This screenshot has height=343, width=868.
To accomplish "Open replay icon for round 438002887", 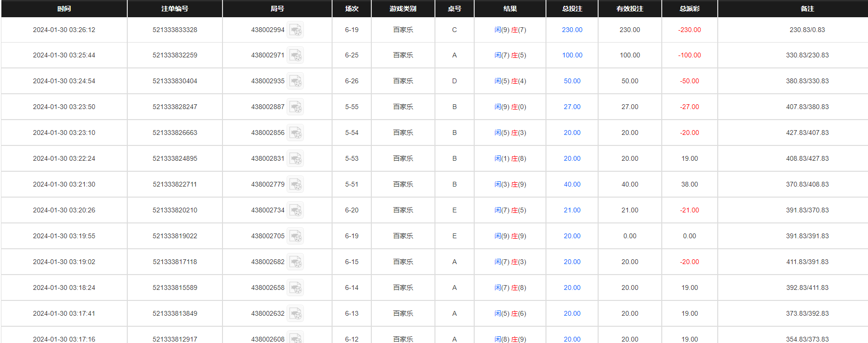I will pyautogui.click(x=295, y=107).
